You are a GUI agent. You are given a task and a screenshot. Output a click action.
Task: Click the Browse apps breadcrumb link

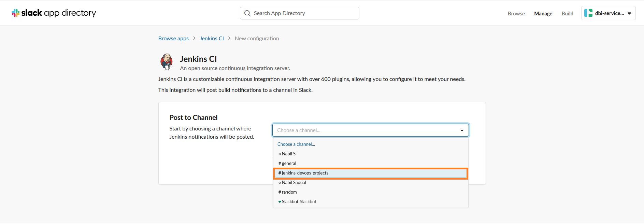pos(173,39)
